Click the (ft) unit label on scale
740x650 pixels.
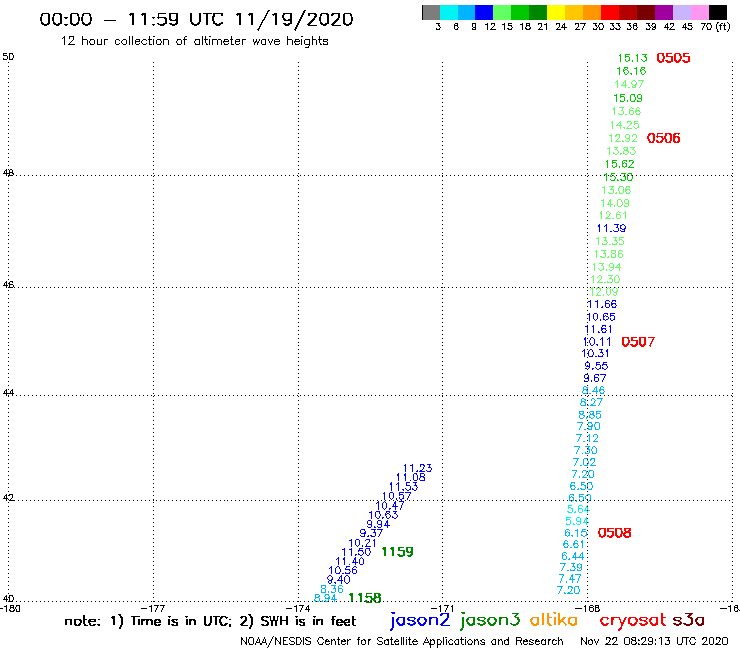click(x=723, y=27)
